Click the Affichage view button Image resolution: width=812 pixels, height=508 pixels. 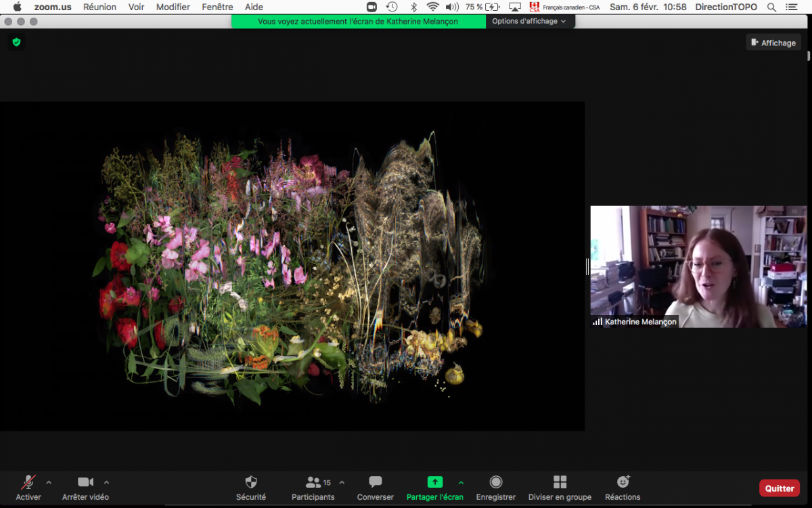pos(773,43)
